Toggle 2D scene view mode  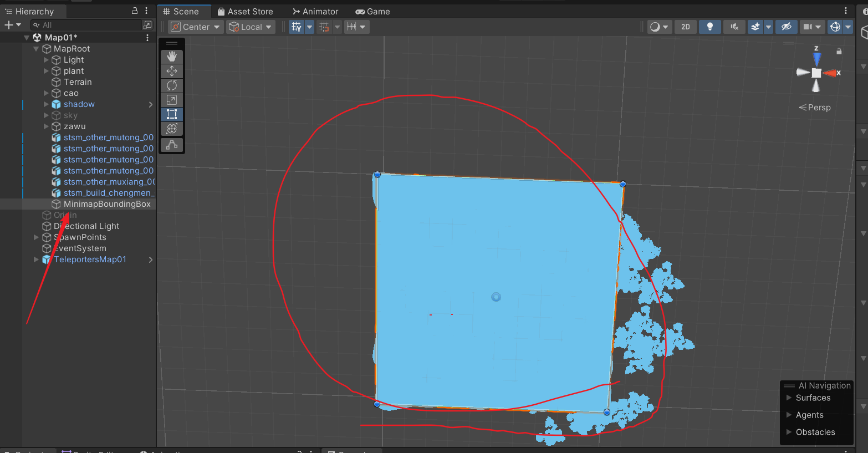click(686, 27)
